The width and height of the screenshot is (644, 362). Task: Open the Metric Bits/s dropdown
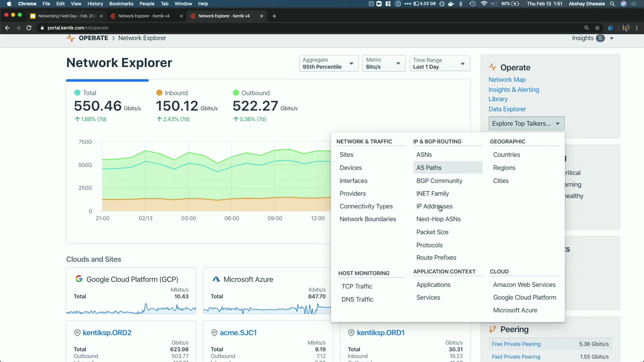point(384,63)
